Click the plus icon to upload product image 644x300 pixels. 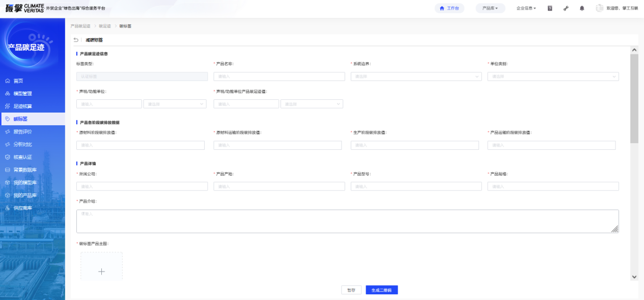[101, 271]
